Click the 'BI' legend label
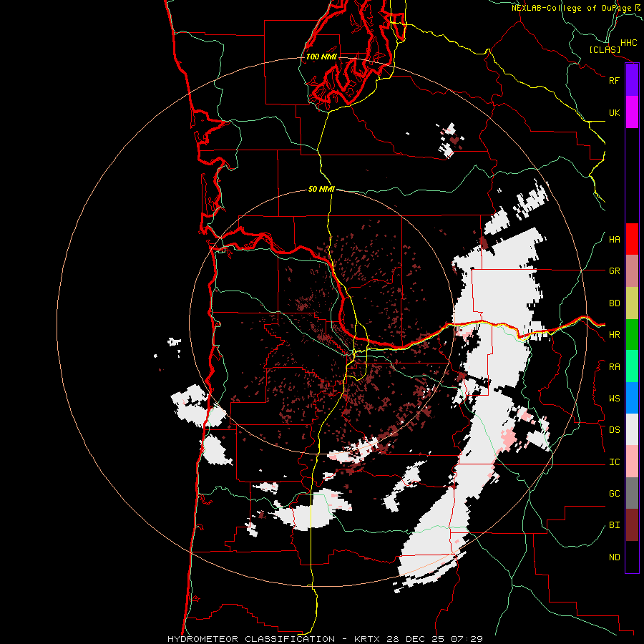Screen dimensions: 644x644 point(614,525)
